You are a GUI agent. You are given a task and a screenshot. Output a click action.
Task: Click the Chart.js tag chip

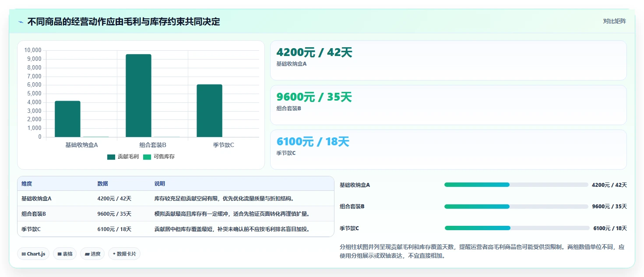33,254
